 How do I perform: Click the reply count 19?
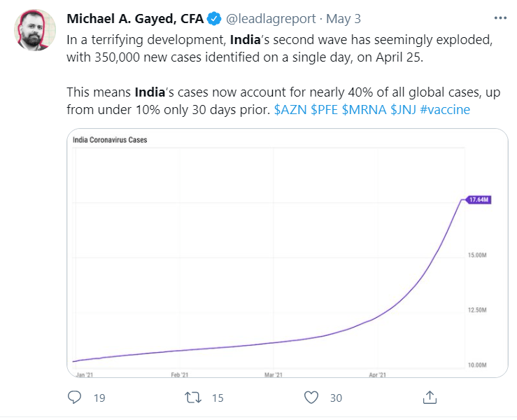[x=99, y=398]
